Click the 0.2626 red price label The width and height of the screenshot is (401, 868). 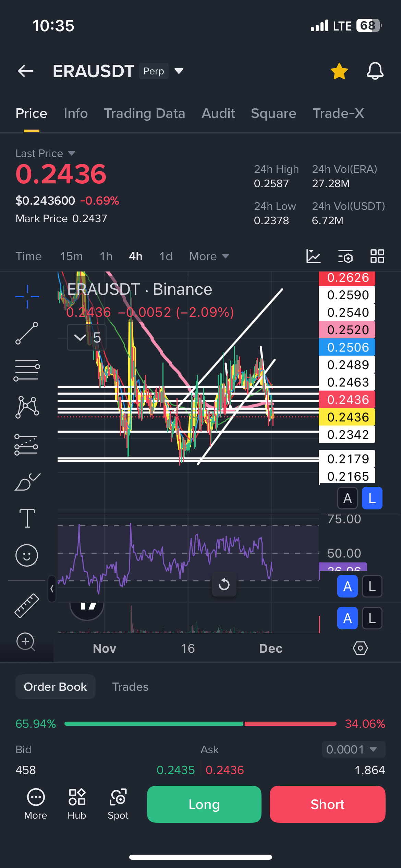(347, 278)
